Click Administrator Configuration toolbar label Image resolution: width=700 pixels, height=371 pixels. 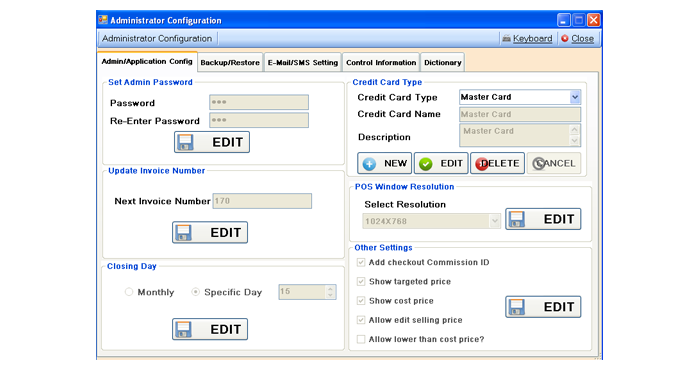[x=157, y=38]
